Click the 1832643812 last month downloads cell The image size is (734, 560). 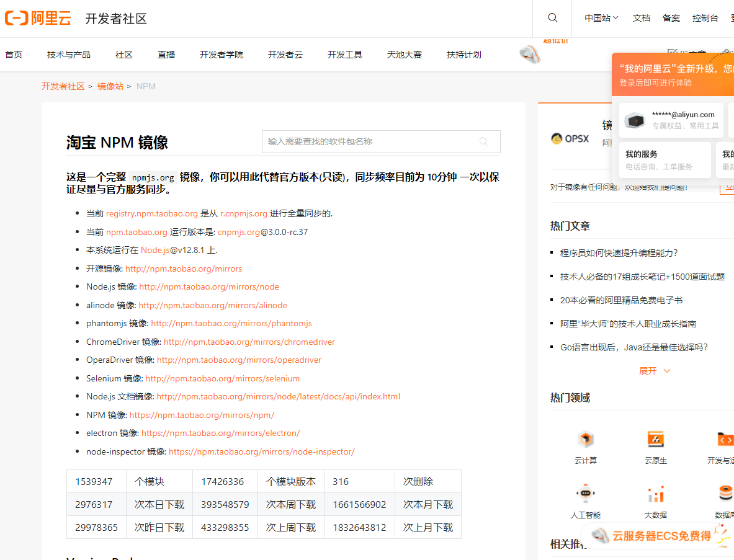point(359,527)
